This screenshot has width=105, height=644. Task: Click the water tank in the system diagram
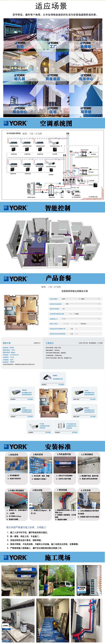click(x=51, y=190)
